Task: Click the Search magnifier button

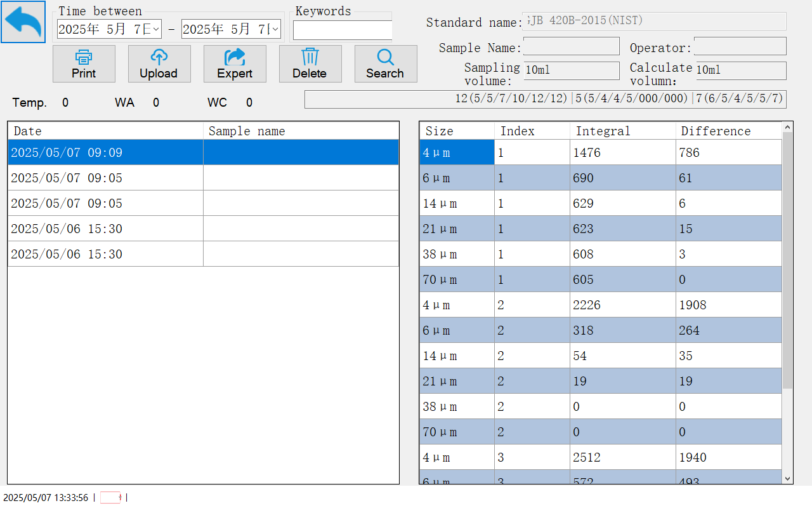Action: (385, 63)
